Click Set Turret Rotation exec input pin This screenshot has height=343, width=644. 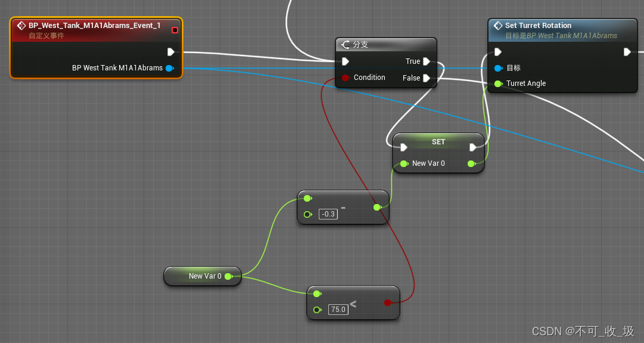pos(498,52)
